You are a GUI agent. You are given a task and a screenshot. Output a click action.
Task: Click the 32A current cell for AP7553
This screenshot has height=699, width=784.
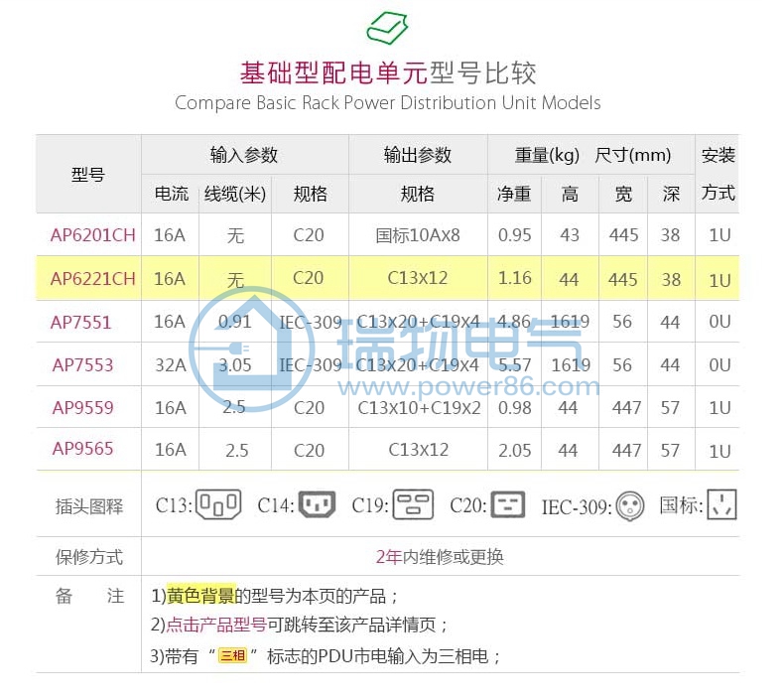(x=171, y=365)
